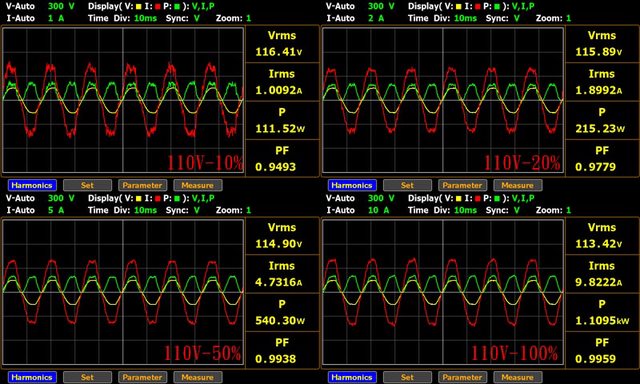640x384 pixels.
Task: Select Measure in the 110V-10% panel
Action: pos(198,185)
